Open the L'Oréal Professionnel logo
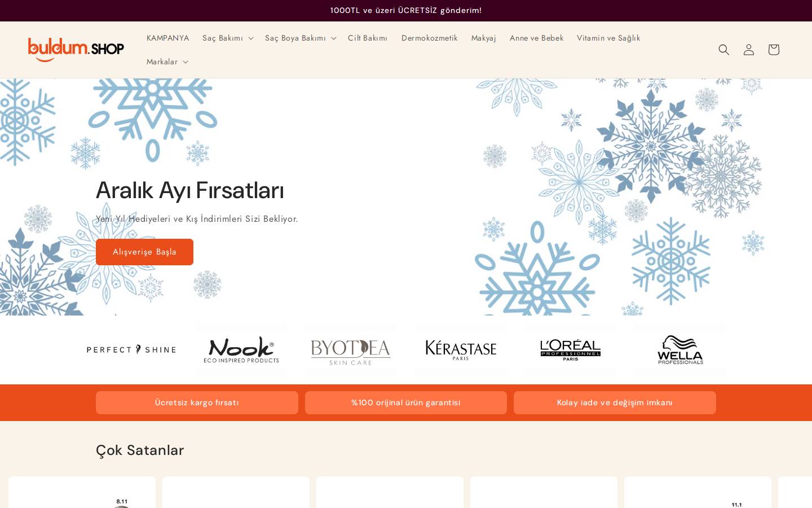This screenshot has height=508, width=812. [x=571, y=349]
